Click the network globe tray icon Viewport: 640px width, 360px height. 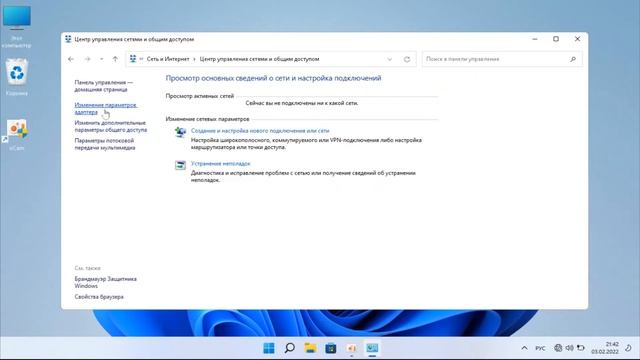[558, 348]
